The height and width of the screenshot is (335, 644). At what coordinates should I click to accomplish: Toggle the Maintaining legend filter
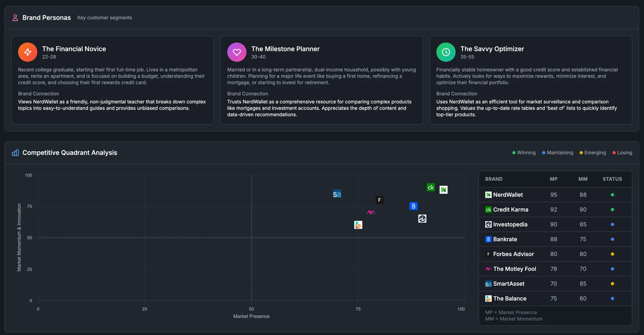pos(557,153)
